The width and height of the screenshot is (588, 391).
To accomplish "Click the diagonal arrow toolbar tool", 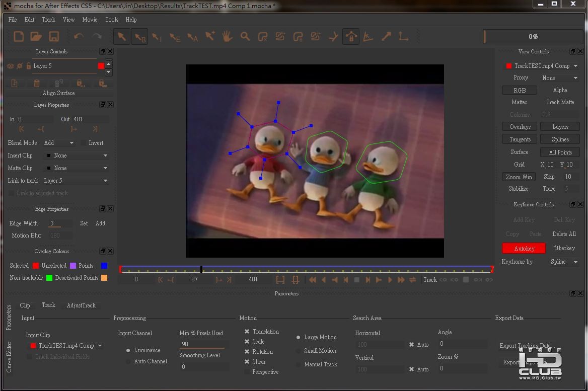I will 386,36.
